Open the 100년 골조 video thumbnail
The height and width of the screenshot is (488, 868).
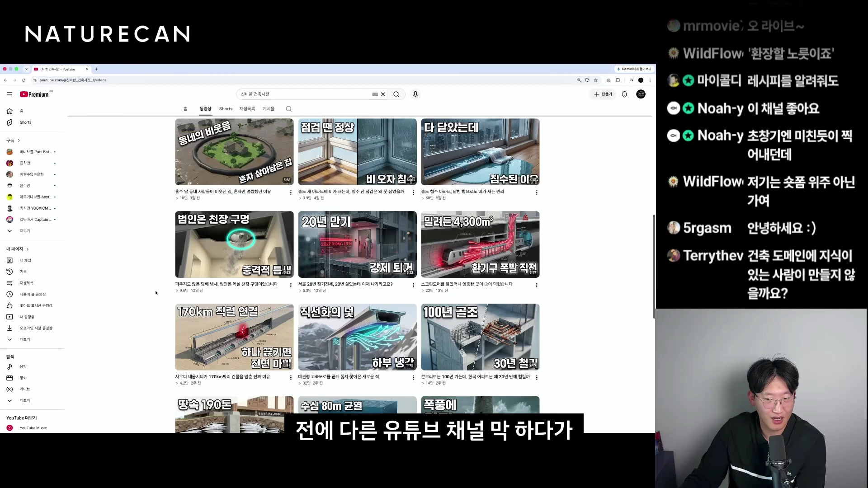click(x=480, y=337)
